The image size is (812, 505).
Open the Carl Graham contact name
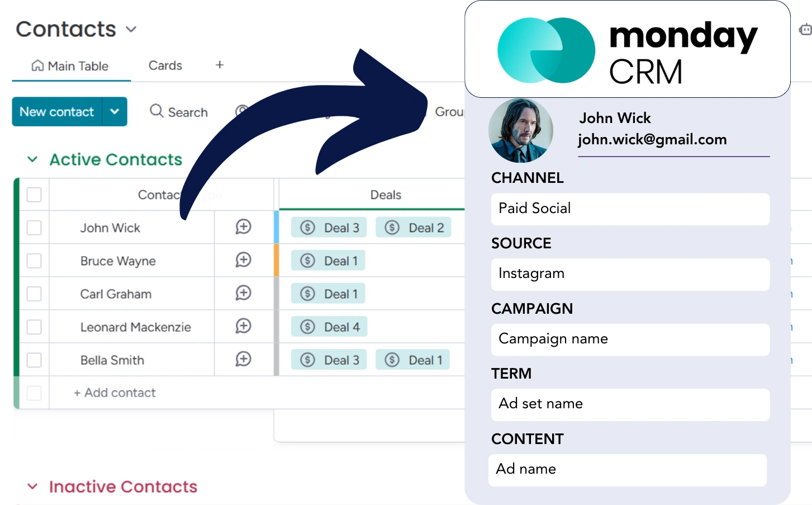[116, 294]
